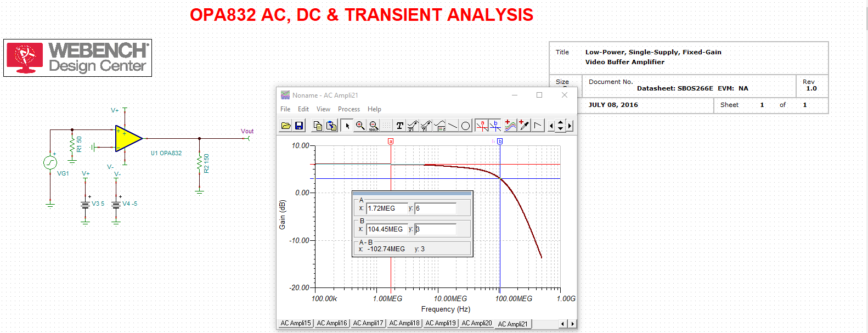Switch to the AC Ampli18 tab

(404, 323)
